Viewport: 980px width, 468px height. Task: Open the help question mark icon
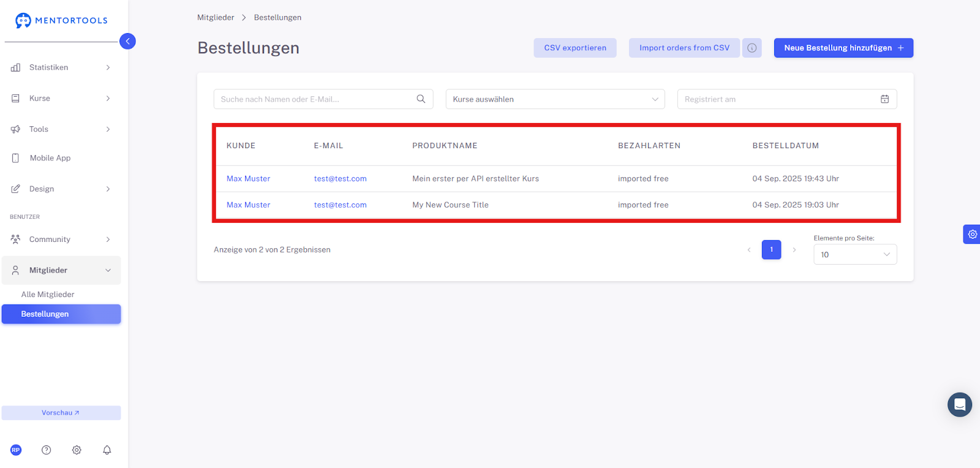click(x=46, y=450)
